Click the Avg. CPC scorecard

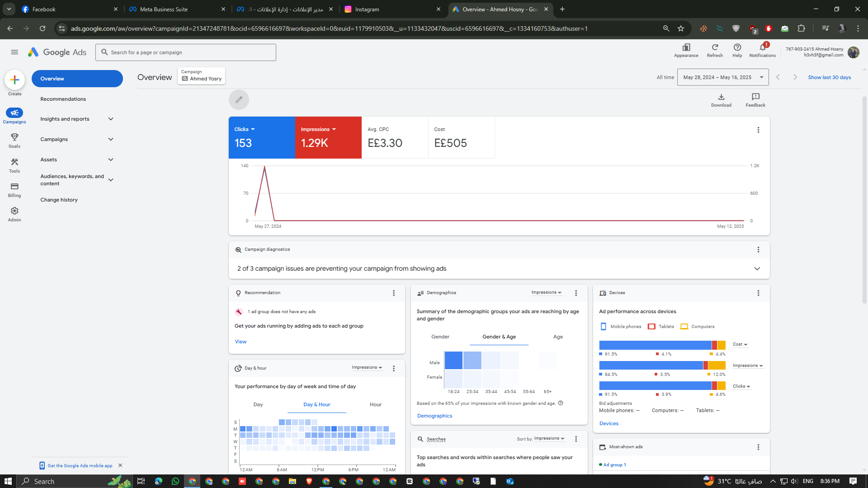(395, 138)
